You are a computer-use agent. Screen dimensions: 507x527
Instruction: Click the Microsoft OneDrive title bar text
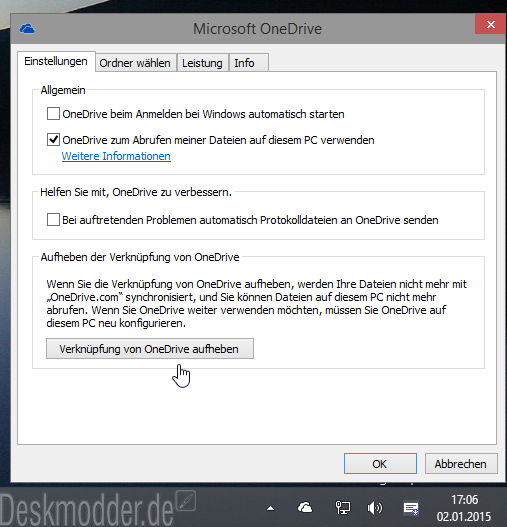[258, 29]
